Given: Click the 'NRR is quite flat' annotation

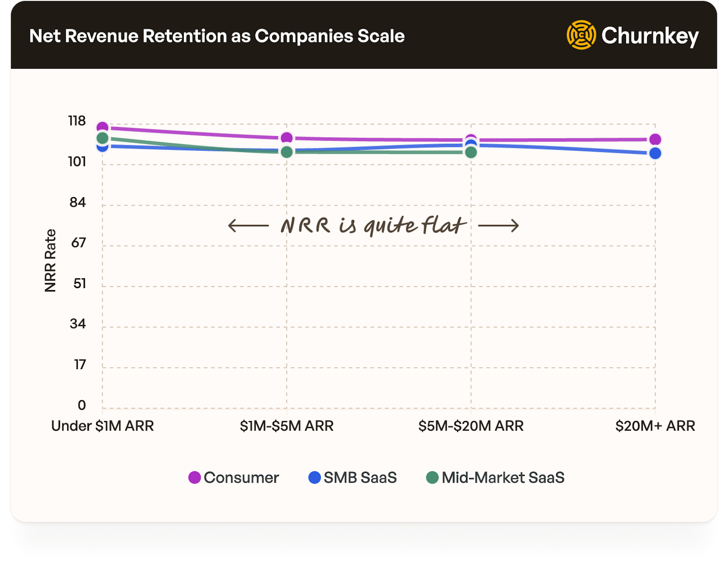Looking at the screenshot, I should click(373, 225).
